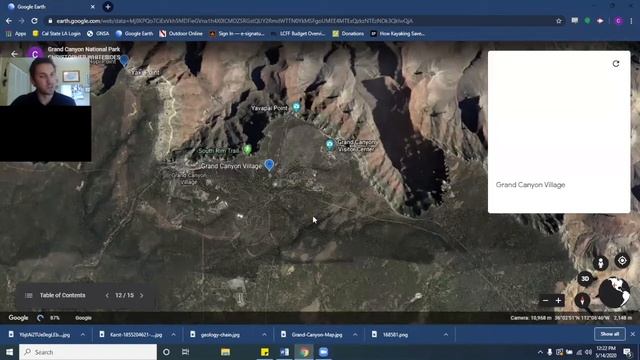
Task: Advance to the next slide in tour
Action: coord(142,295)
